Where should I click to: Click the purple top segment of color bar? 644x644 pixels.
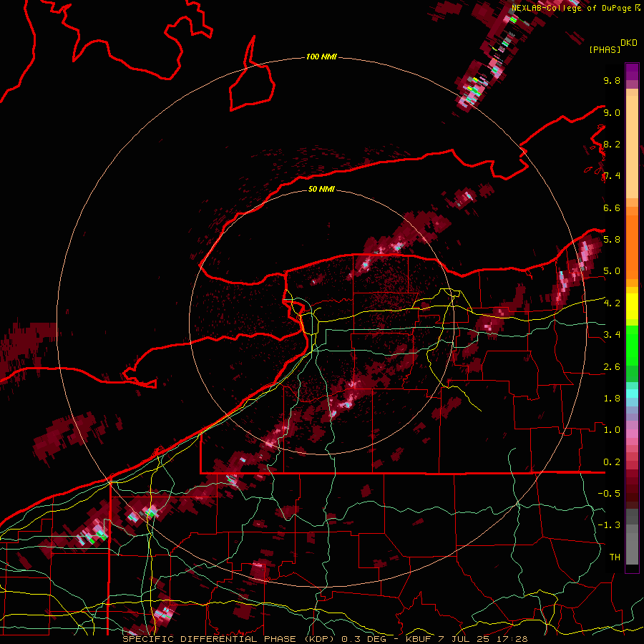632,72
